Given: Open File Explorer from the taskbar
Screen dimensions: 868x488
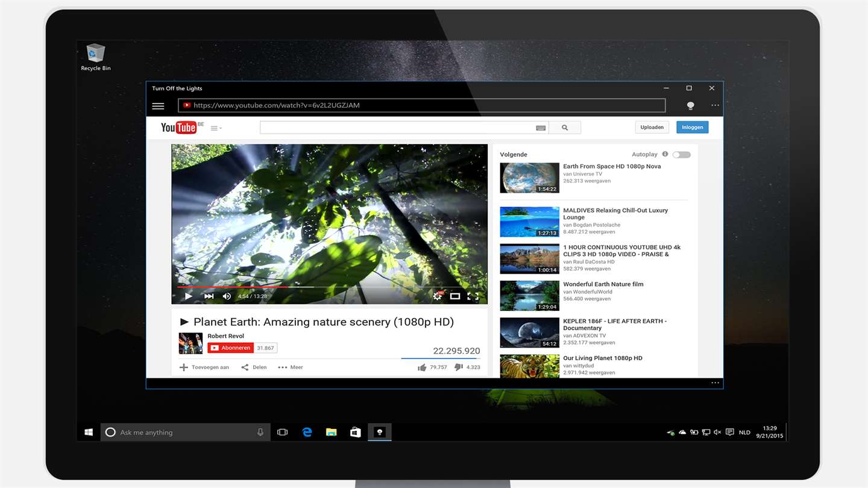Looking at the screenshot, I should [x=331, y=432].
